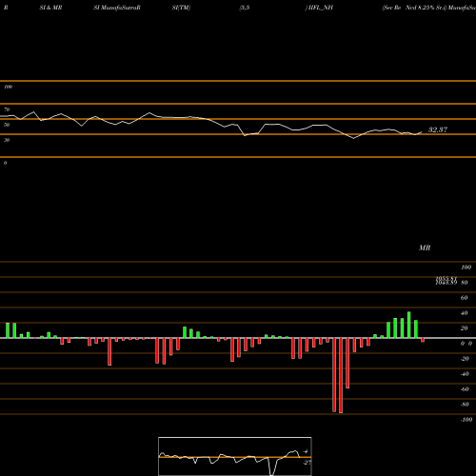The width and height of the screenshot is (476, 476).
Task: Click the 'SI MunafaSutraR' header label
Action: [x=117, y=8]
